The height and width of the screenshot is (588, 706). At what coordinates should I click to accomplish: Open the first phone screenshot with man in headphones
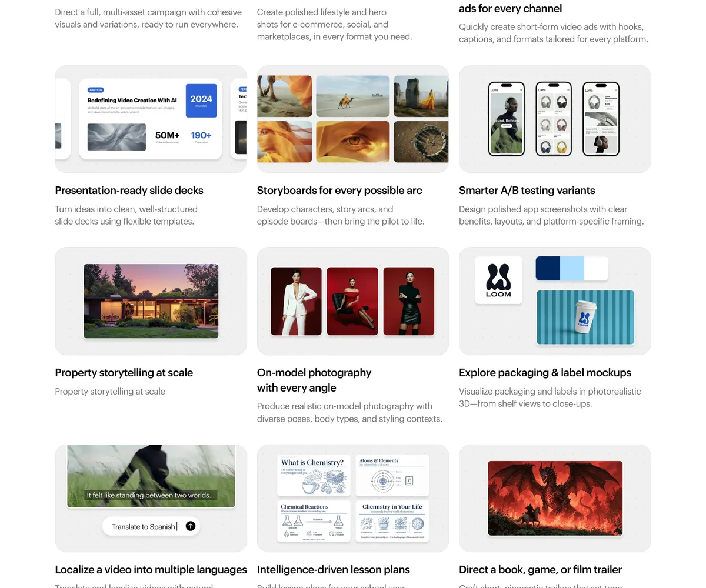[507, 119]
